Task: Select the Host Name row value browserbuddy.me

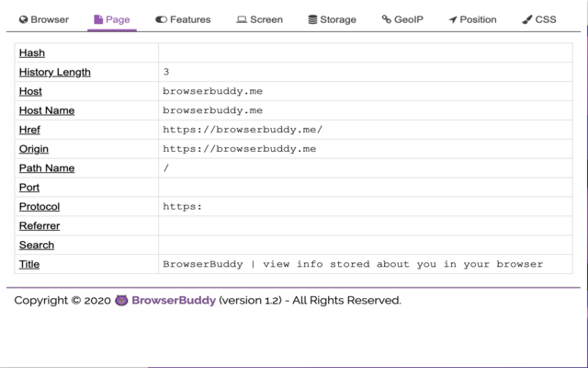Action: tap(212, 110)
